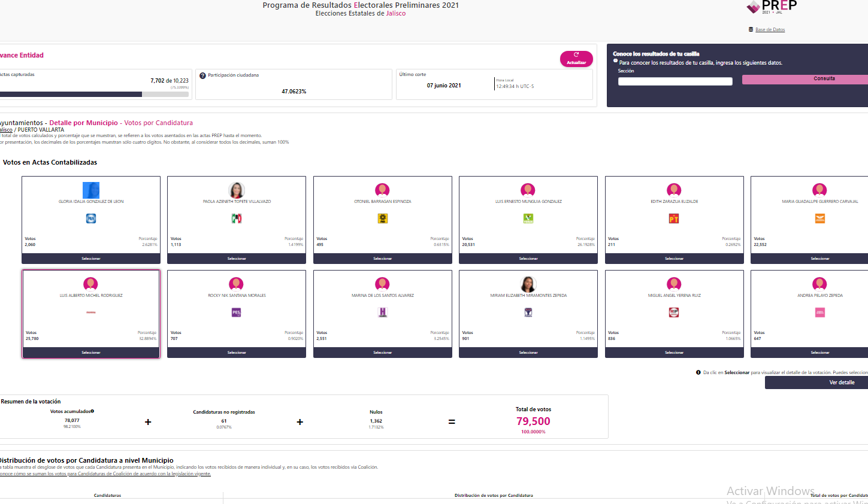
Task: Click the Partido Verde logo
Action: pyautogui.click(x=528, y=218)
